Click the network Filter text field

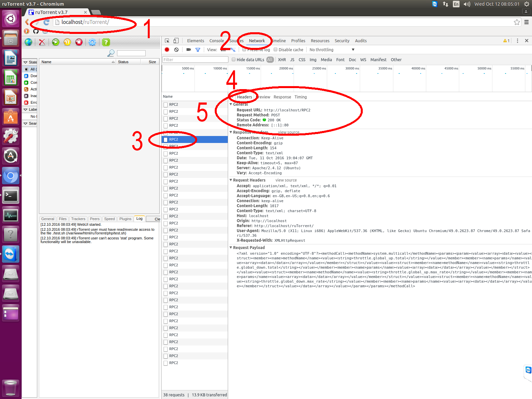(x=195, y=60)
